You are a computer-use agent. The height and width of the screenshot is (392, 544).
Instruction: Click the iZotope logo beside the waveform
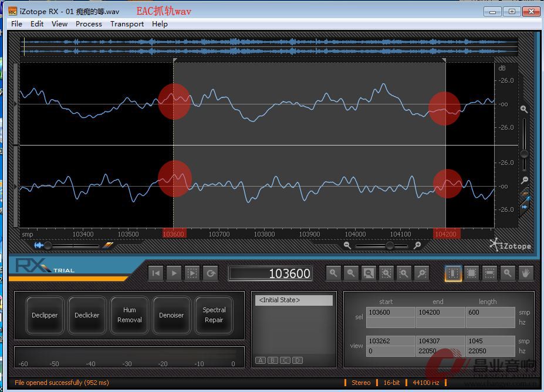tap(511, 245)
